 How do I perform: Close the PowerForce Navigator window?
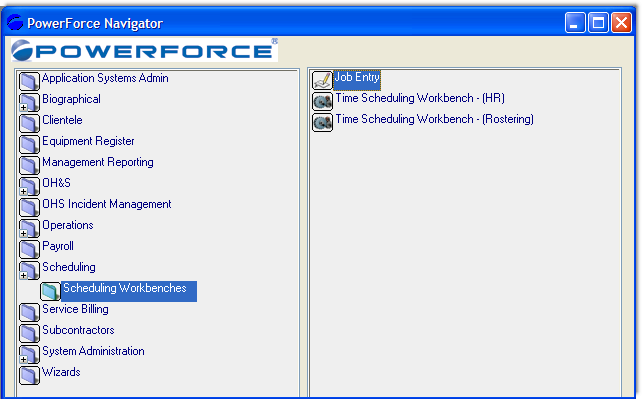click(x=622, y=23)
